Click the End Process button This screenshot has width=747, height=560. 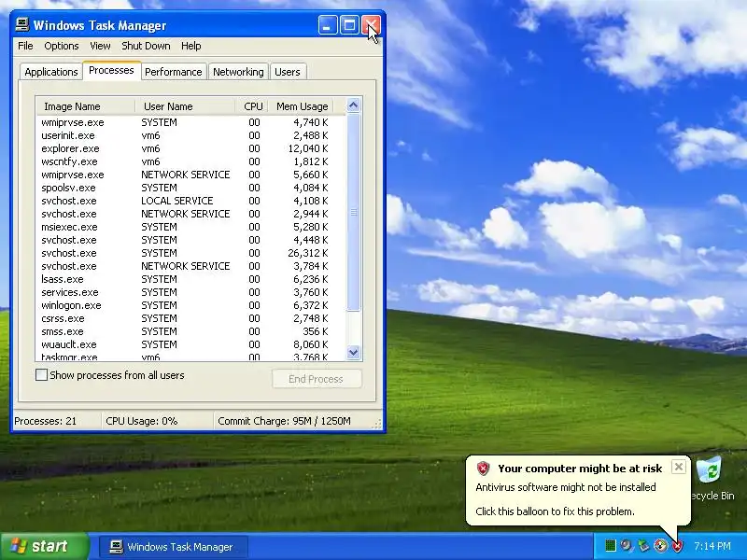(317, 379)
